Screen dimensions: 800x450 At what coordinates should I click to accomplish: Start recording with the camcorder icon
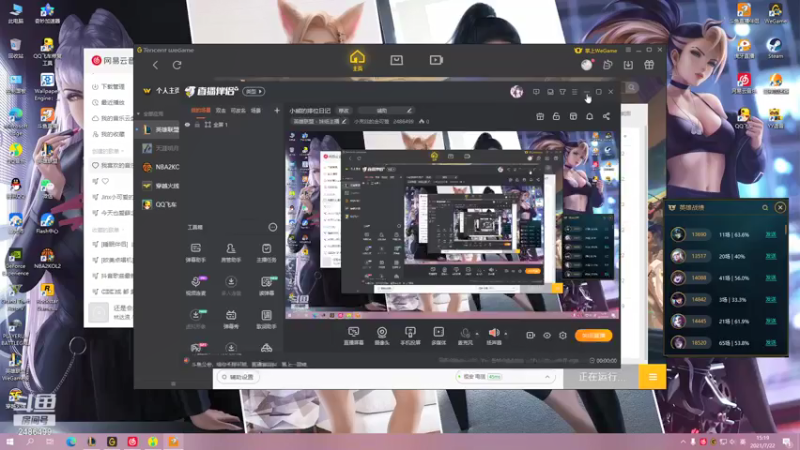[x=531, y=335]
